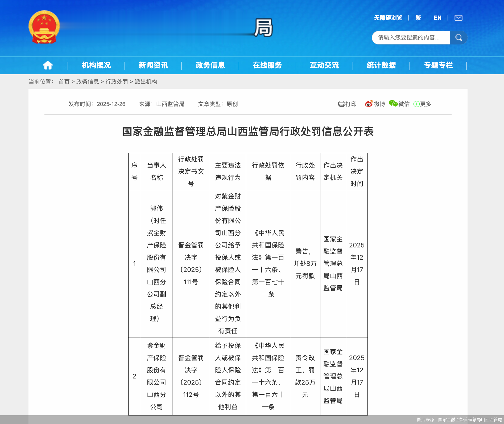Click the search magnifier button

(458, 38)
